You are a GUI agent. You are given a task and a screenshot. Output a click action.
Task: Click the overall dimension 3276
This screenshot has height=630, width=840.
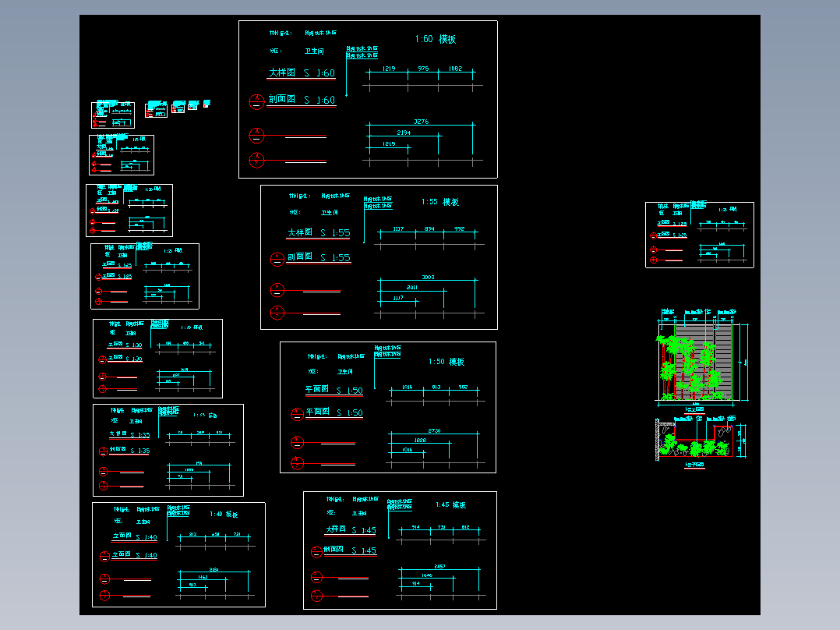[421, 122]
